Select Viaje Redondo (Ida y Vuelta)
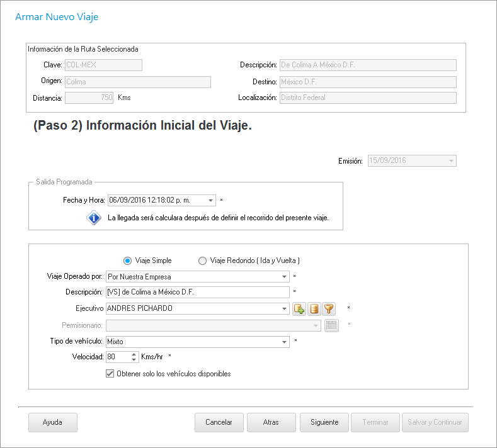497x448 pixels. [202, 260]
